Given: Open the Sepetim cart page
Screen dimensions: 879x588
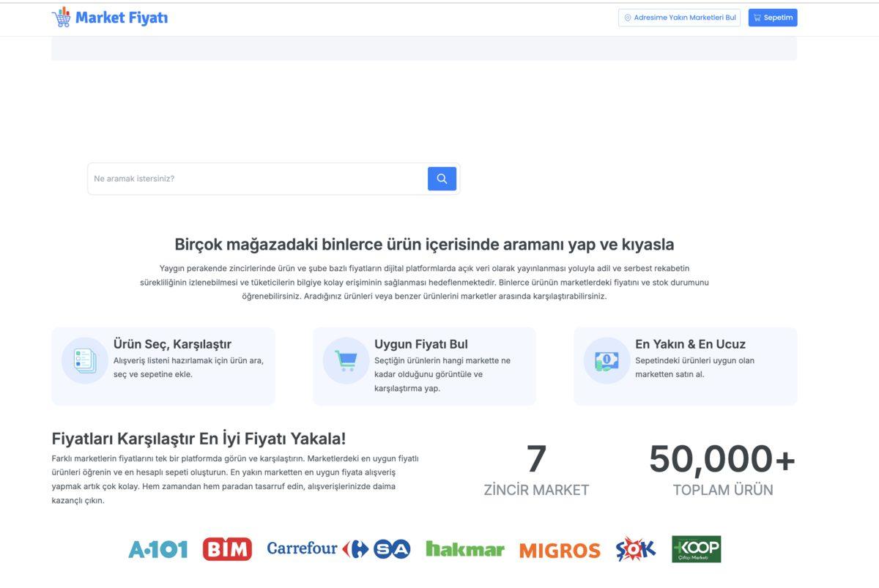Looking at the screenshot, I should [x=773, y=17].
